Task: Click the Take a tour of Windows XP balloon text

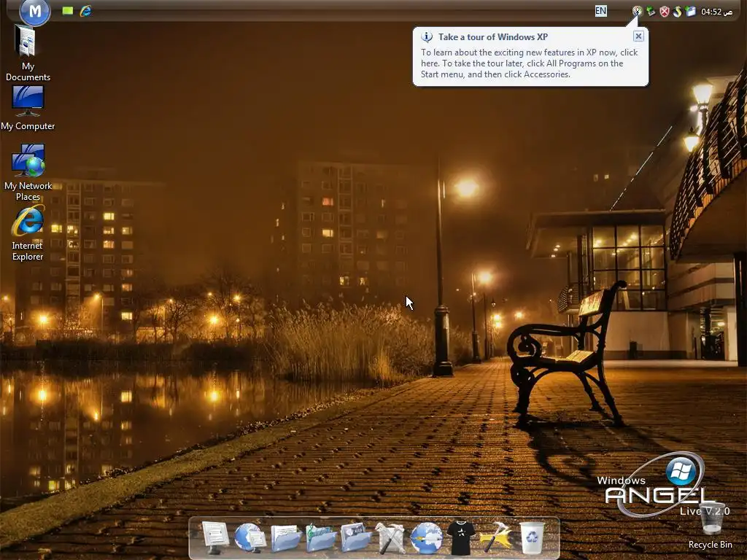Action: [x=492, y=37]
